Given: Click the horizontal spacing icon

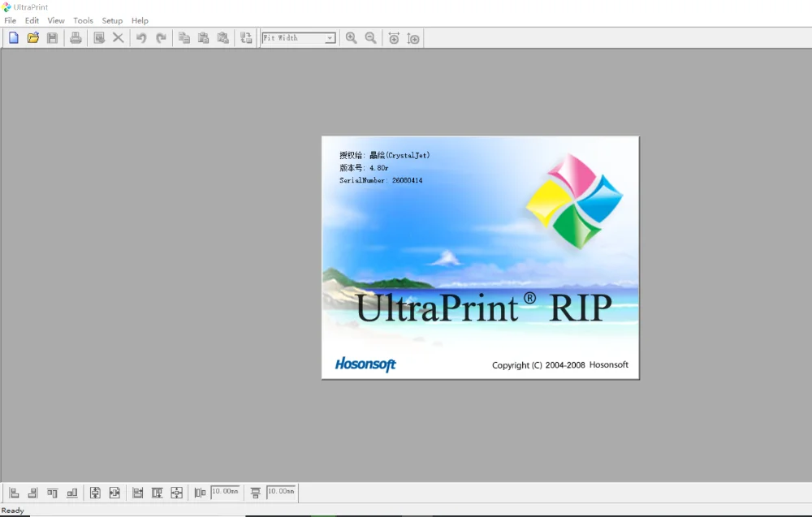Looking at the screenshot, I should click(x=200, y=493).
